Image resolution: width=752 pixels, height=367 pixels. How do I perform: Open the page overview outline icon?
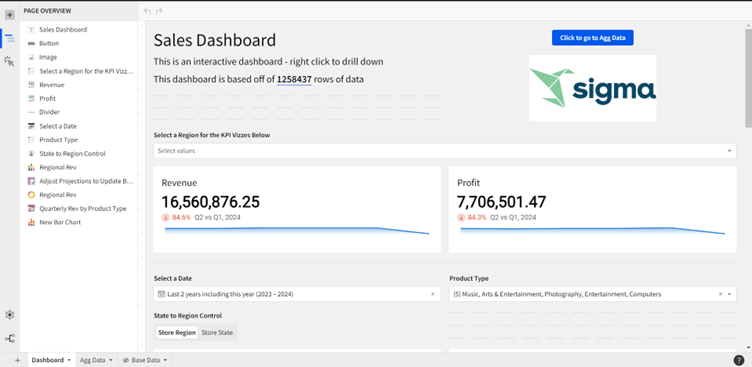tap(10, 38)
